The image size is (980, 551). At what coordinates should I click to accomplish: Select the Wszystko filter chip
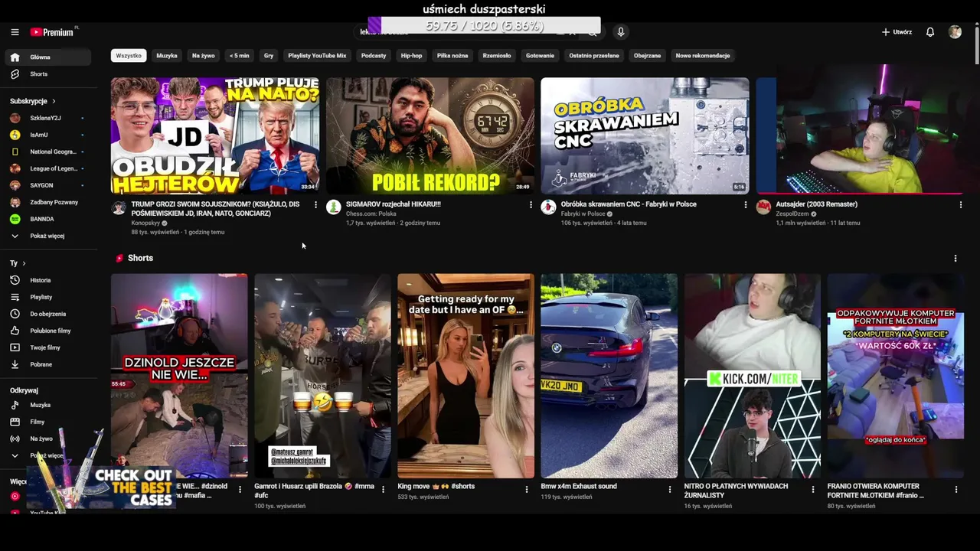click(129, 56)
